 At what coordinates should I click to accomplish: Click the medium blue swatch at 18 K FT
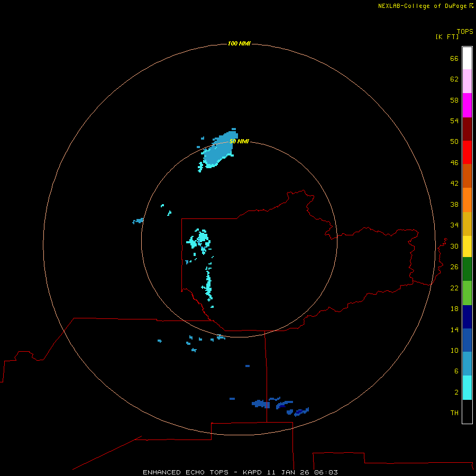click(x=467, y=340)
